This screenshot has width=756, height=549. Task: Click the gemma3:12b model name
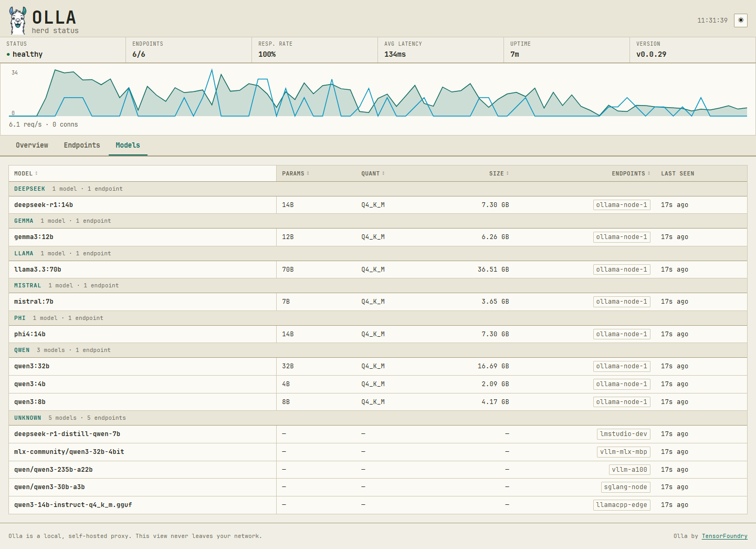[34, 237]
